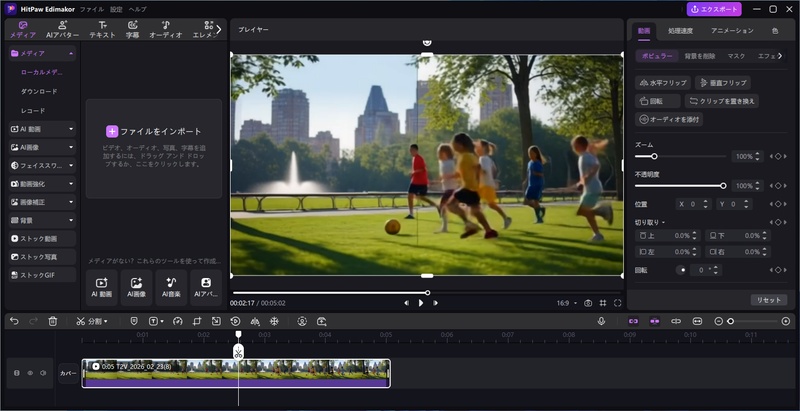
Task: Toggle the 位置 keyframe diamond
Action: (778, 204)
